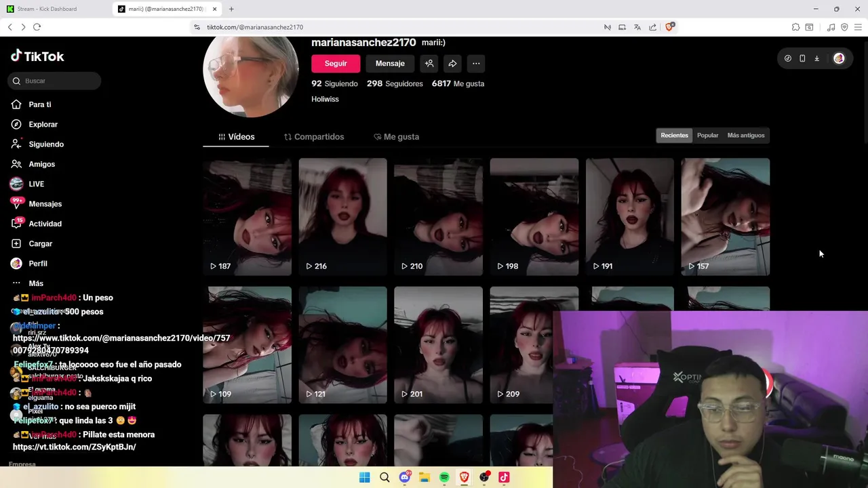Click the download icon in floating toolbar
This screenshot has height=488, width=868.
pyautogui.click(x=816, y=58)
